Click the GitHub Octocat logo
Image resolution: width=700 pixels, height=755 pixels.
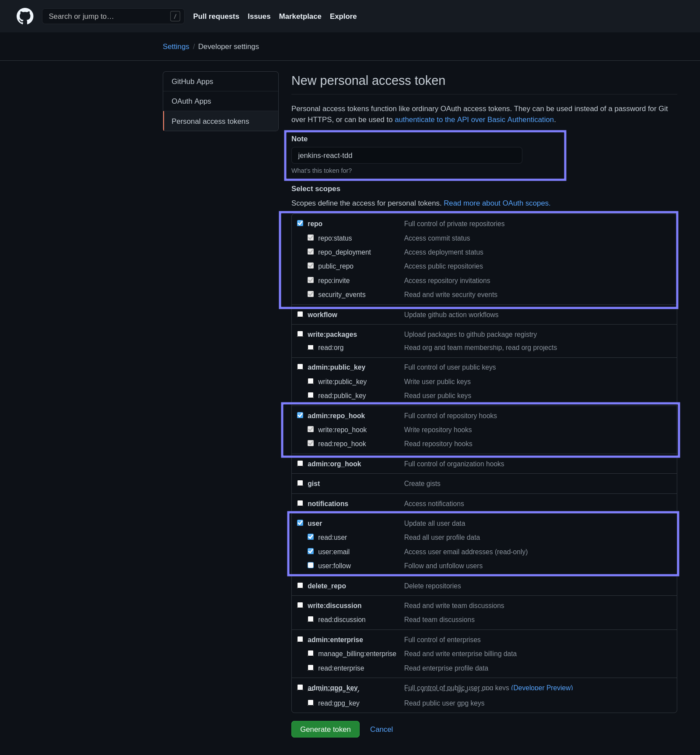point(25,16)
